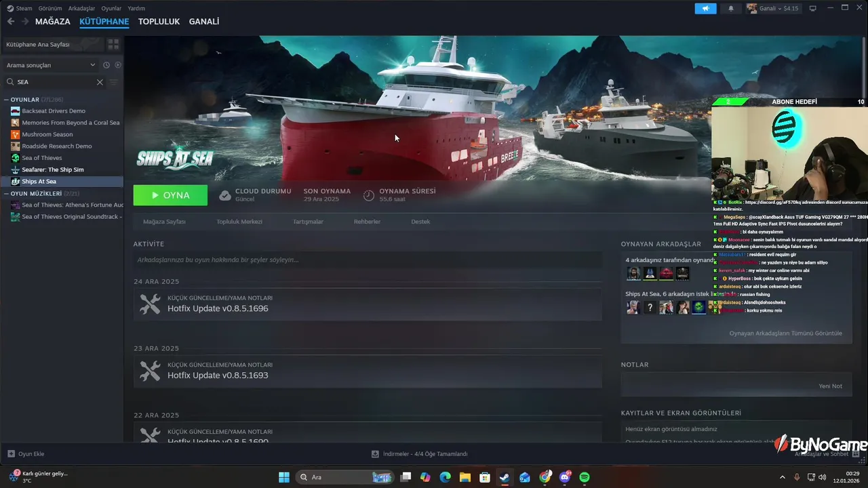Show hidden system tray icons
The height and width of the screenshot is (488, 868).
(784, 477)
